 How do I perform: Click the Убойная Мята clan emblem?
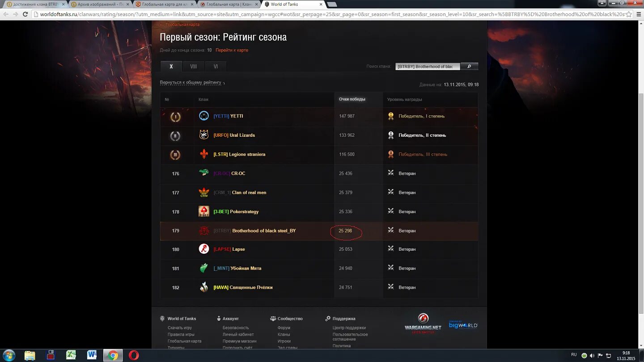[x=204, y=268]
